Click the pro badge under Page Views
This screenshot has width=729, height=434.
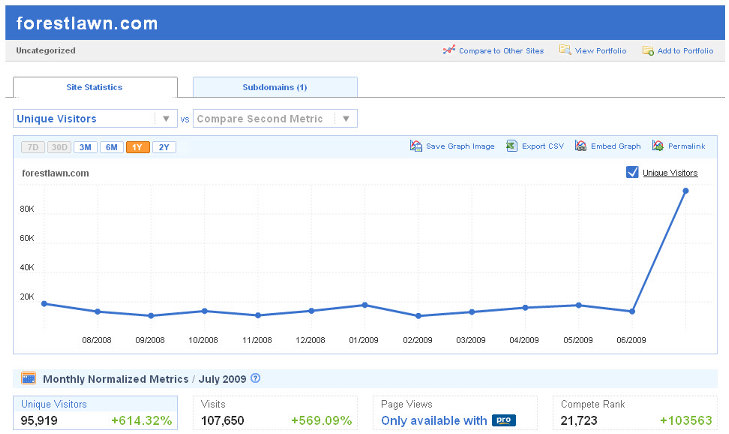coord(504,420)
